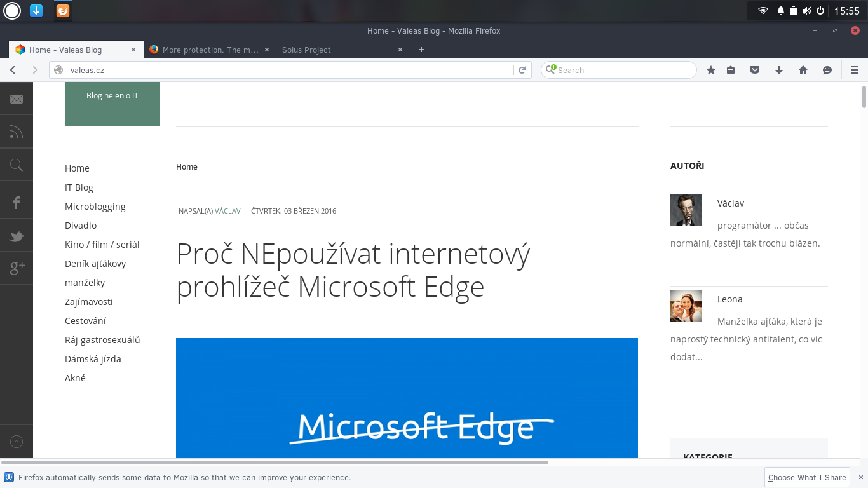Dismiss the Firefox data notification bar
The height and width of the screenshot is (488, 868).
click(x=861, y=477)
